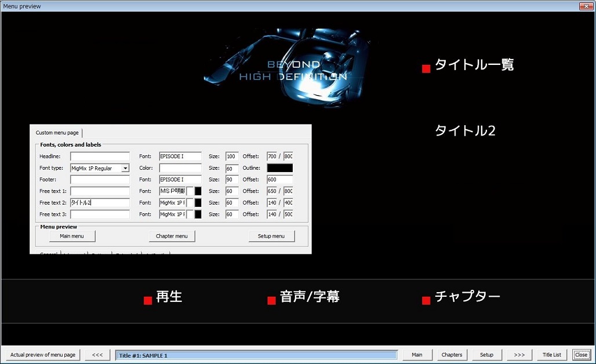This screenshot has width=596, height=364.
Task: Click the Setup button in the bottom bar
Action: (x=486, y=355)
